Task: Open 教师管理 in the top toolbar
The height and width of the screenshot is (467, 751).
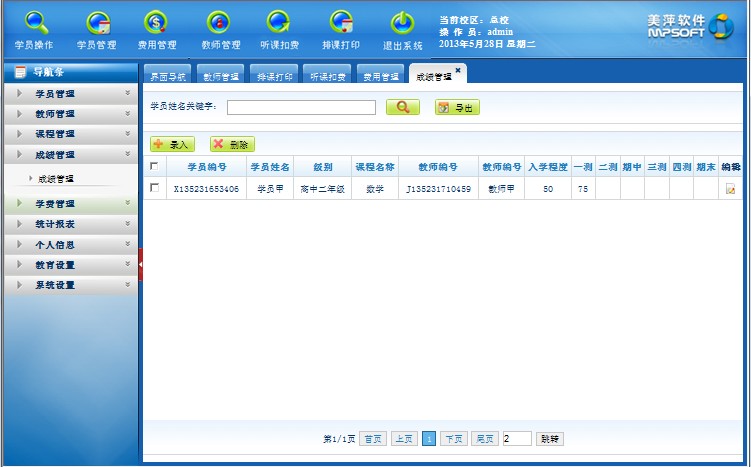Action: coord(220,29)
